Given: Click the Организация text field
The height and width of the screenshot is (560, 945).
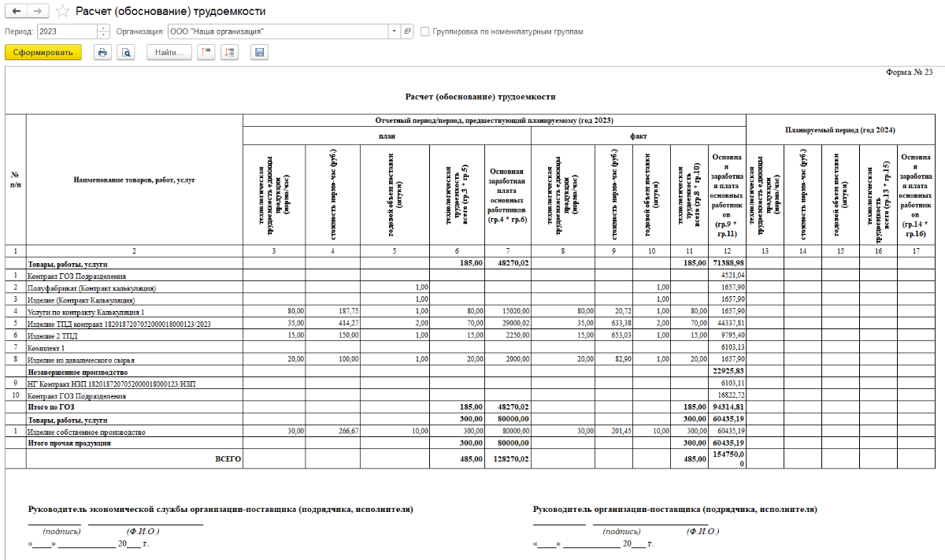Looking at the screenshot, I should pyautogui.click(x=276, y=32).
